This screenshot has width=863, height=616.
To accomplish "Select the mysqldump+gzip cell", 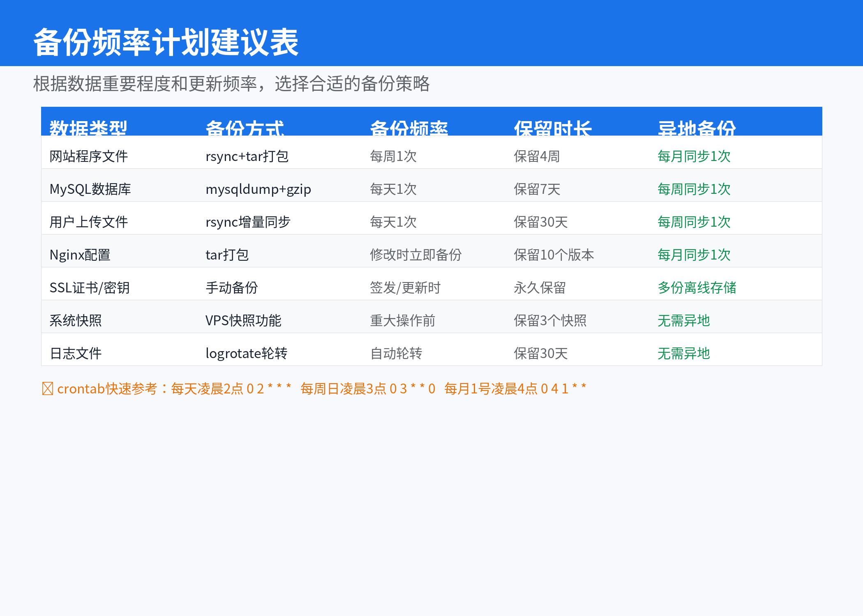I will (258, 189).
